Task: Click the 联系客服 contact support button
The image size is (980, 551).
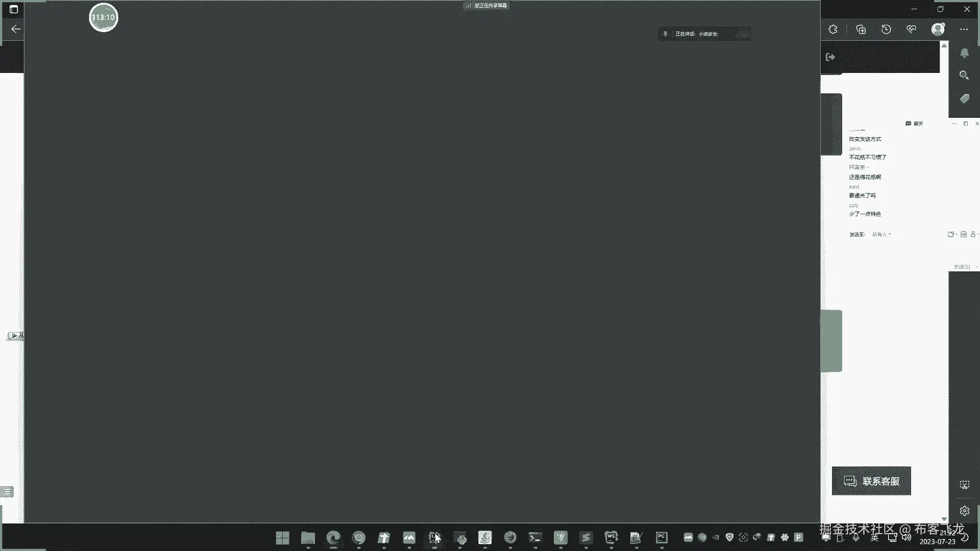Action: pyautogui.click(x=871, y=481)
